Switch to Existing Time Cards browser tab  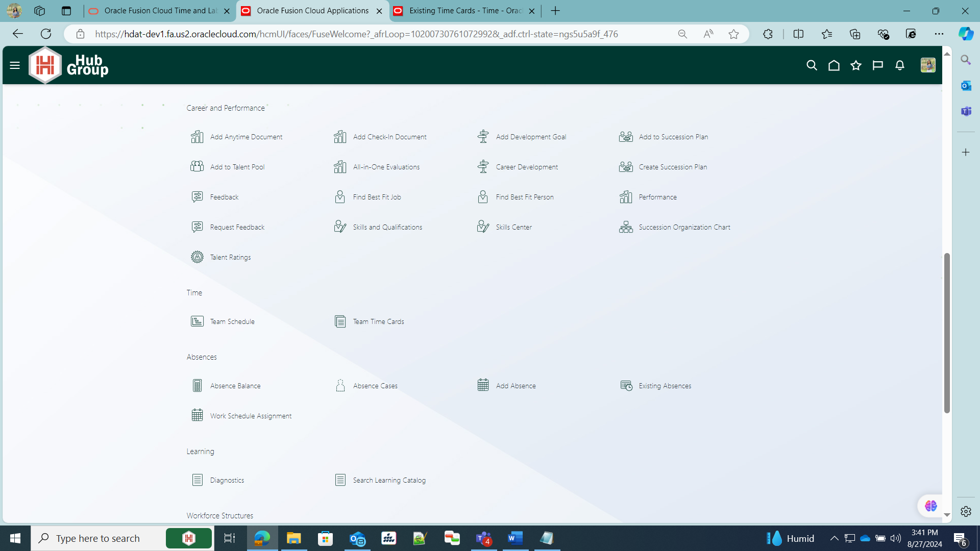click(465, 11)
